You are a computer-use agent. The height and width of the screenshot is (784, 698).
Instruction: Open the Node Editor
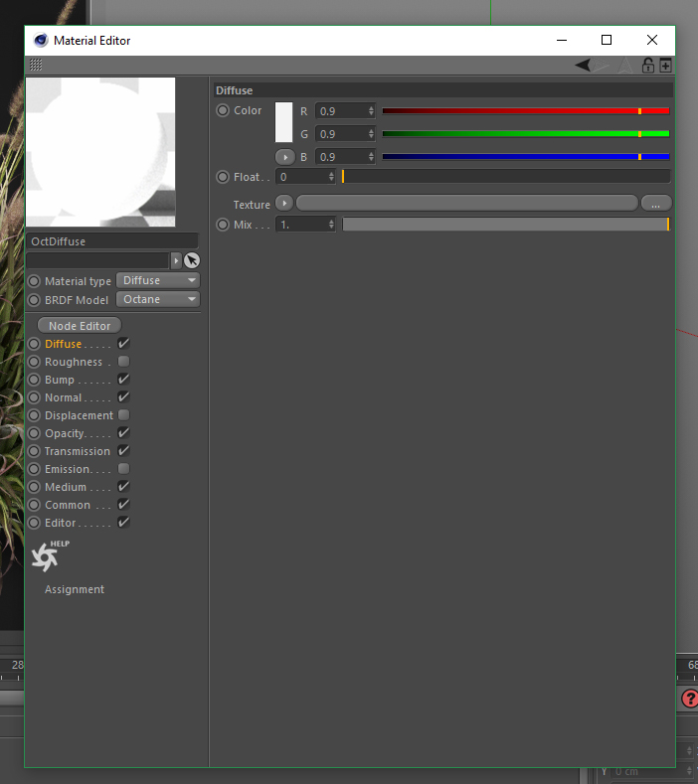[x=80, y=326]
